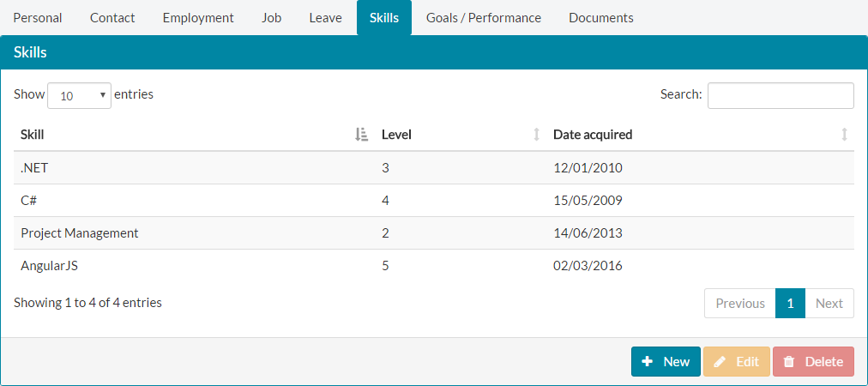Open the Contact tab

pos(112,17)
